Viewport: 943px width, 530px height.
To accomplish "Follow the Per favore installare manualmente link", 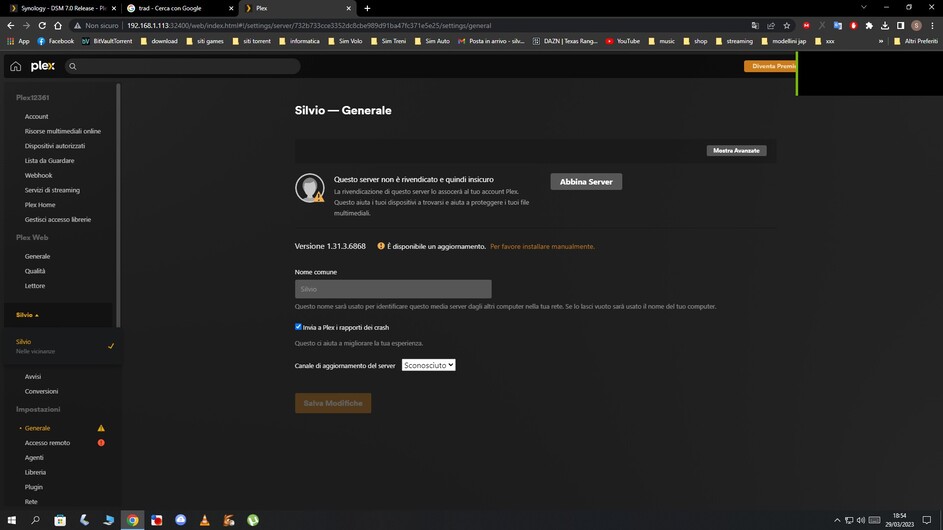I will (542, 246).
